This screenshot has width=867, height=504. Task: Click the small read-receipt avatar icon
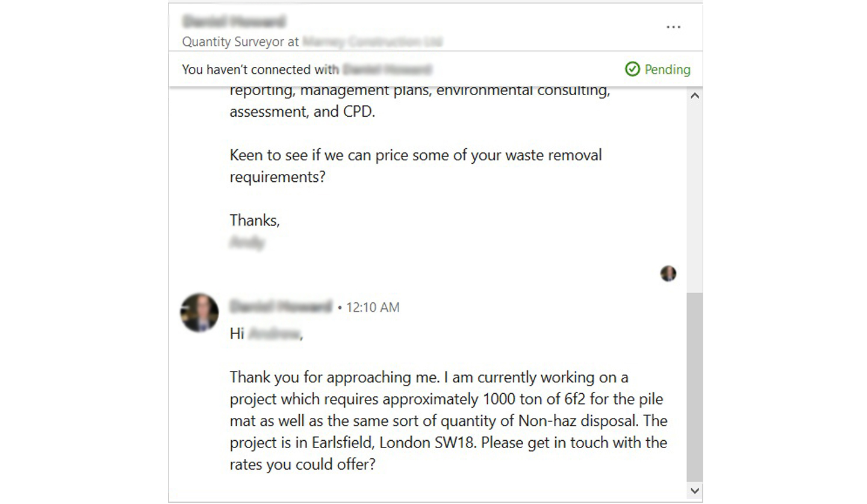tap(668, 273)
